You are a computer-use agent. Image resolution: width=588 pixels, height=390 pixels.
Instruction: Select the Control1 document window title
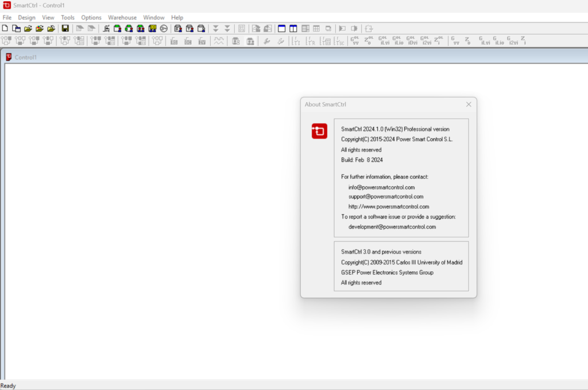[x=25, y=57]
